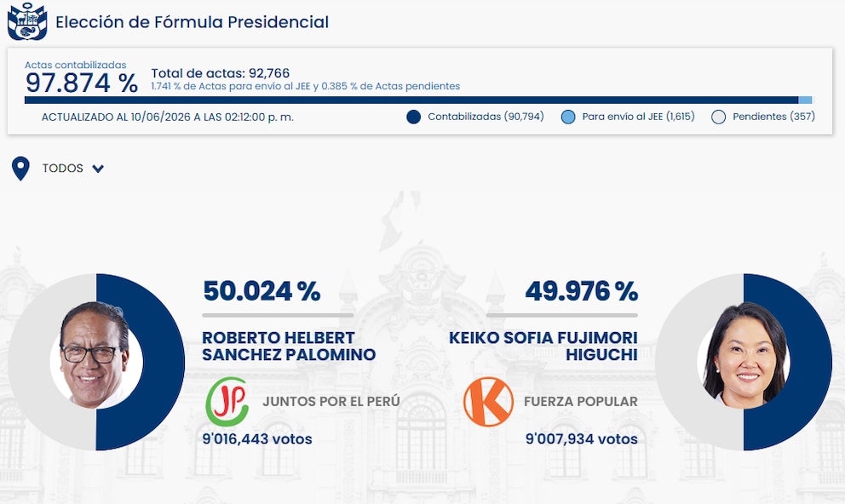Click the Fuerza Popular orange K logo
The width and height of the screenshot is (845, 504).
click(x=488, y=402)
